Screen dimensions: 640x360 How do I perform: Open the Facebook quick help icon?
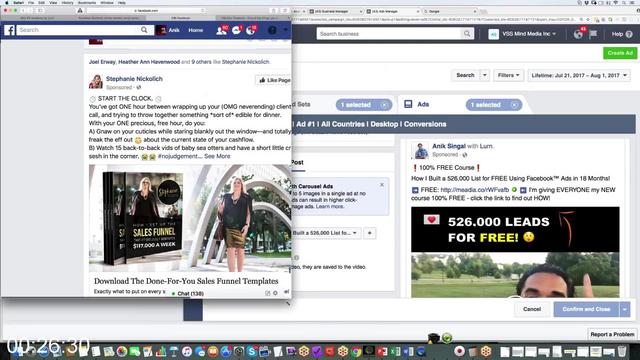pos(272,30)
